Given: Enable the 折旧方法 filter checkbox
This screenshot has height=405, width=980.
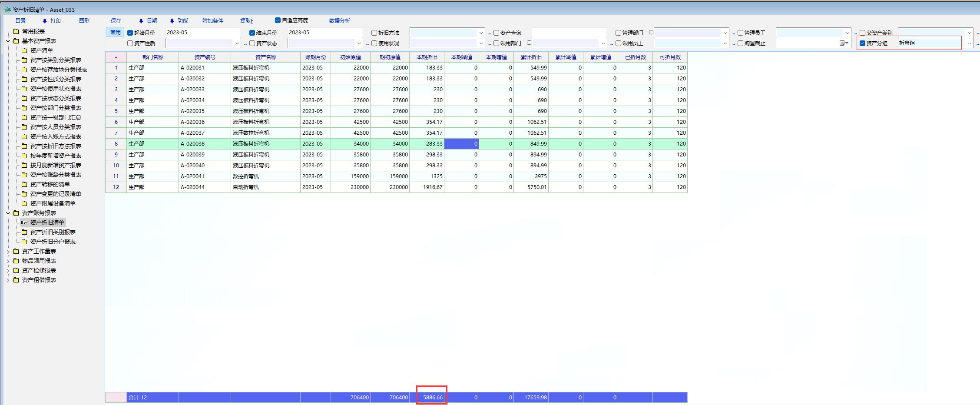Looking at the screenshot, I should coord(374,33).
